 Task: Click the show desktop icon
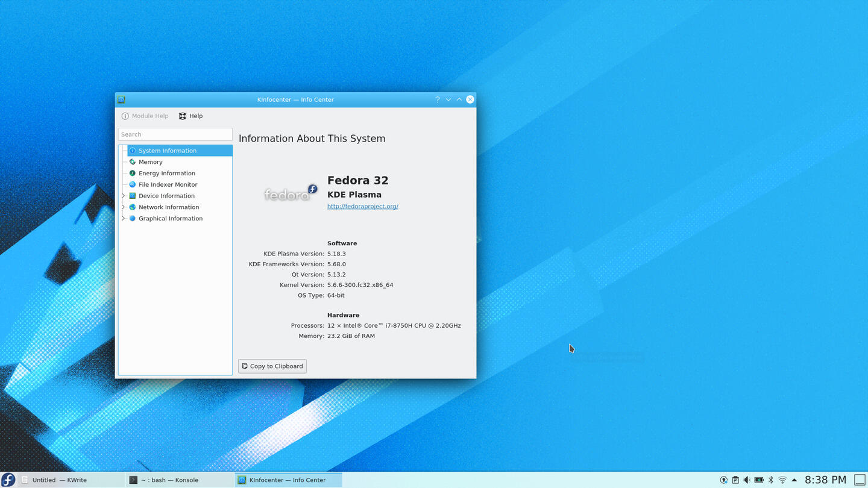(x=860, y=480)
